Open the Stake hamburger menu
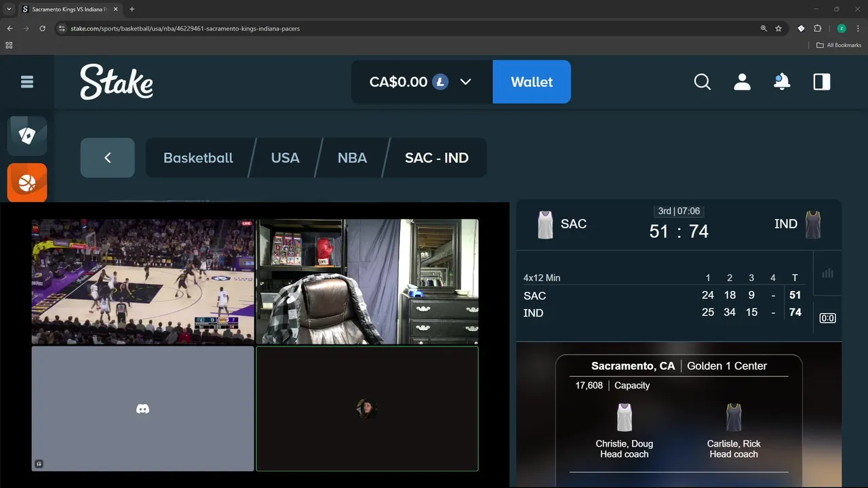This screenshot has width=868, height=488. 27,82
